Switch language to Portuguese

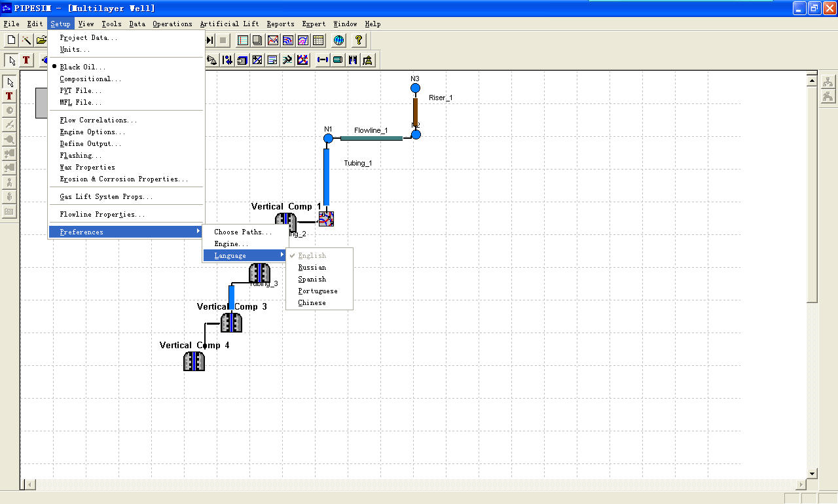click(319, 291)
